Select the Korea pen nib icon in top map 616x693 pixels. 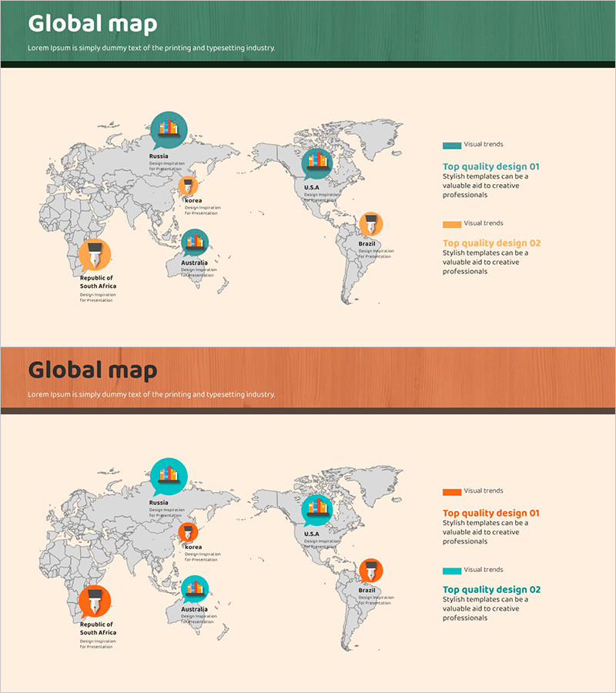click(189, 186)
